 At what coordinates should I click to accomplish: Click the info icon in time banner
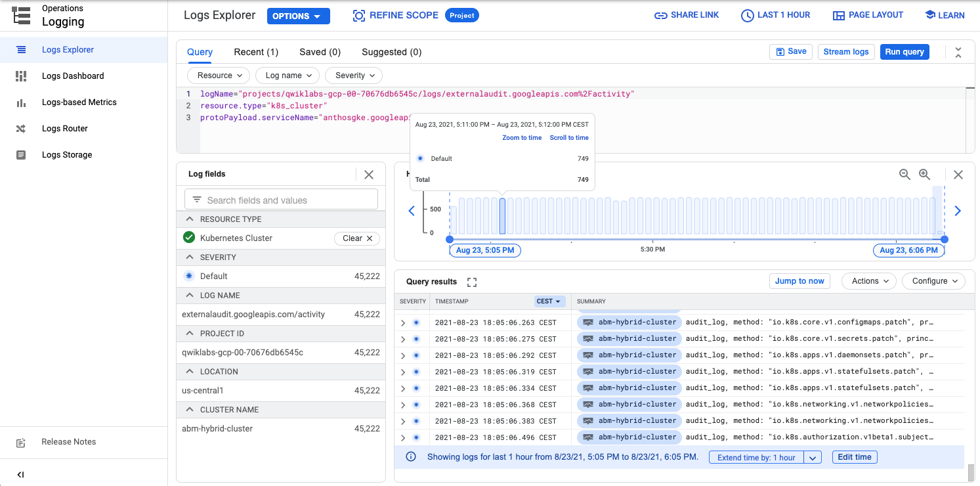point(411,457)
